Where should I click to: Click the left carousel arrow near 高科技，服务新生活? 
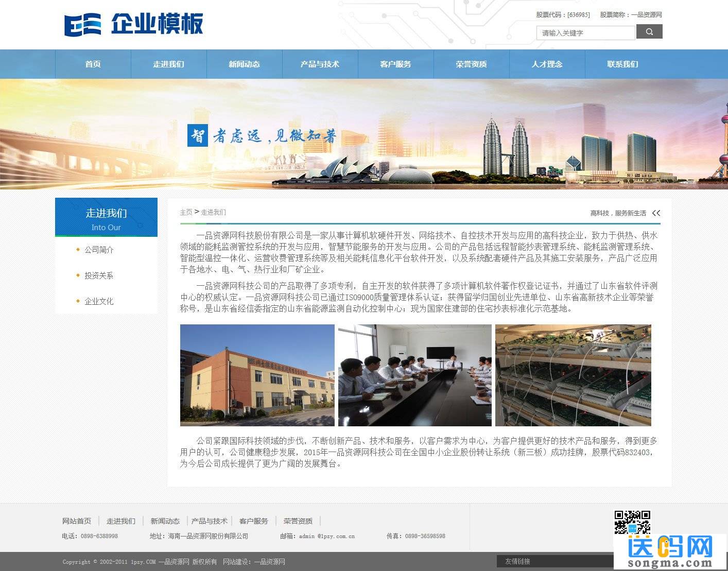tap(653, 213)
